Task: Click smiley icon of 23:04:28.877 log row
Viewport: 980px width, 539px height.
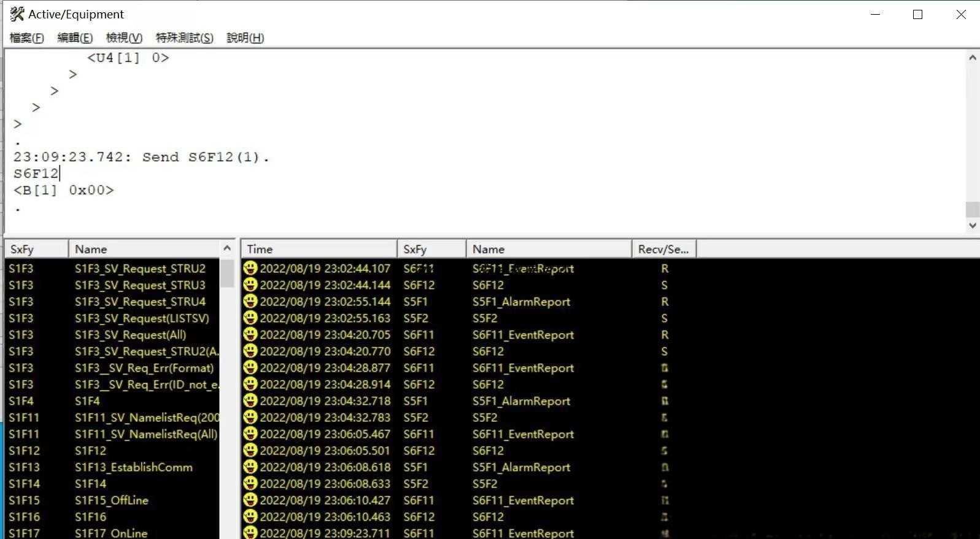Action: click(x=250, y=367)
